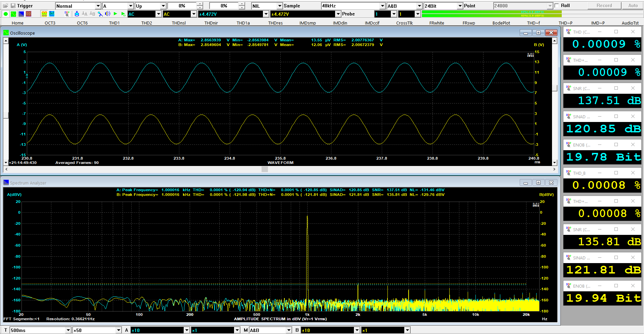Viewport: 644px width, 334px height.
Task: Open file via the folder icon
Action: tap(5, 6)
